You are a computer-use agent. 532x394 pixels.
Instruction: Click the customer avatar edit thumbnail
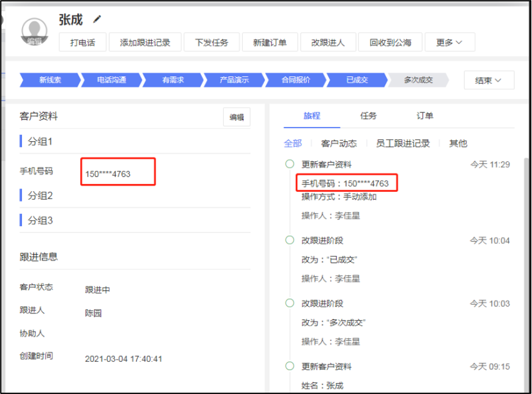(34, 32)
